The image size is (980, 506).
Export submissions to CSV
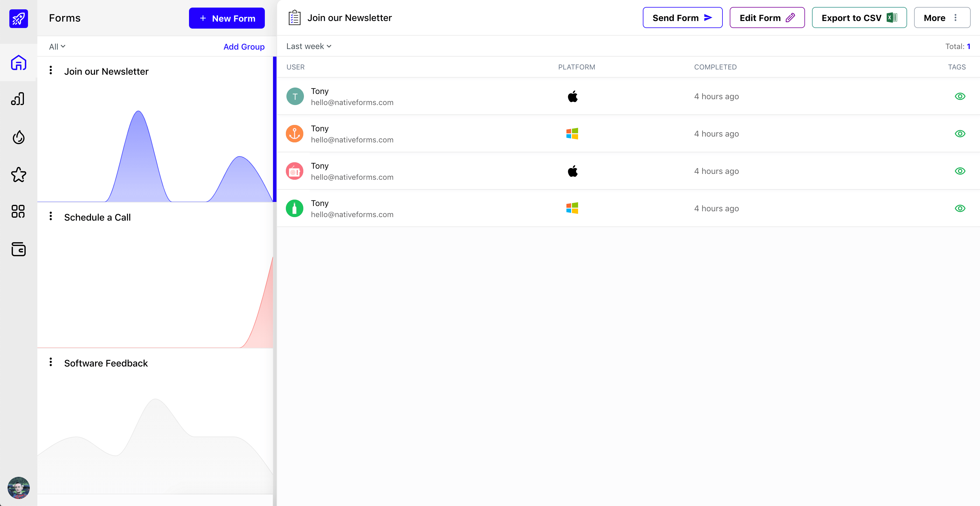[860, 18]
